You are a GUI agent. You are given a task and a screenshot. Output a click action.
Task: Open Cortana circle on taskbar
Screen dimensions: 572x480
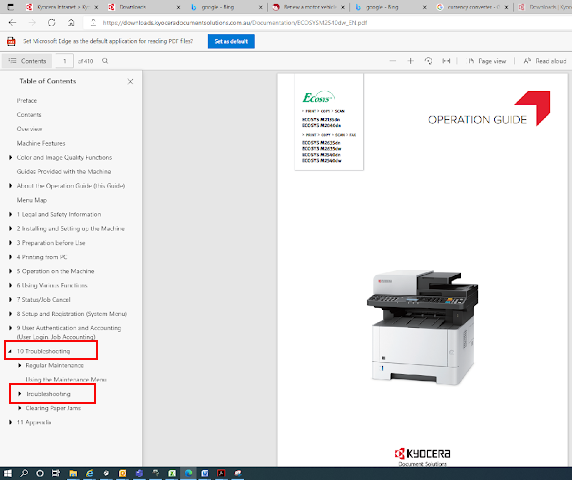40,473
